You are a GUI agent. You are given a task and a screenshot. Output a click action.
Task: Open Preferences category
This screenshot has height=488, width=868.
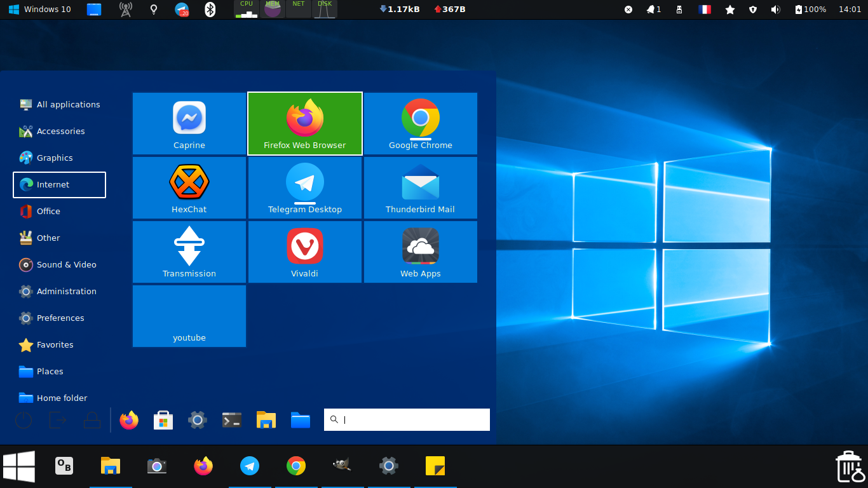coord(60,318)
